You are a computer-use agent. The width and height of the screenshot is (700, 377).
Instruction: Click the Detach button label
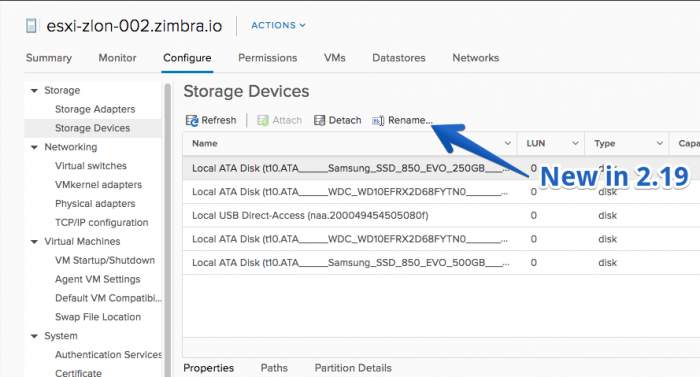click(x=345, y=121)
